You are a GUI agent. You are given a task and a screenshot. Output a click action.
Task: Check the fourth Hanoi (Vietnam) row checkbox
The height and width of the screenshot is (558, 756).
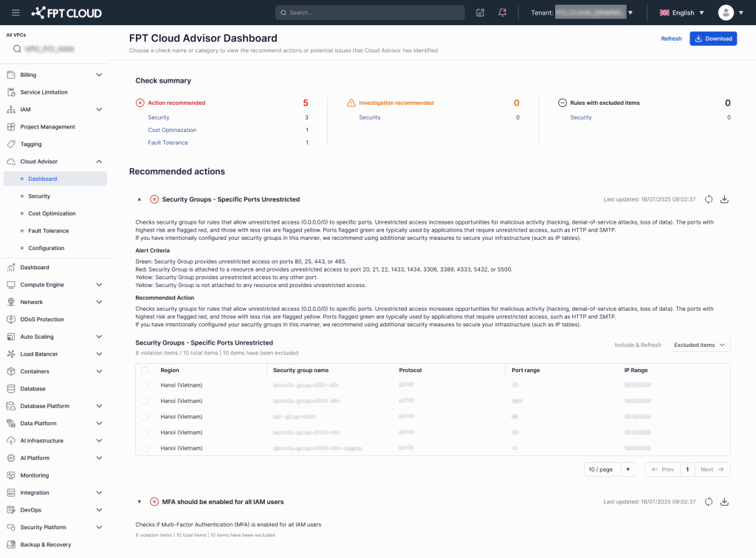tap(145, 433)
